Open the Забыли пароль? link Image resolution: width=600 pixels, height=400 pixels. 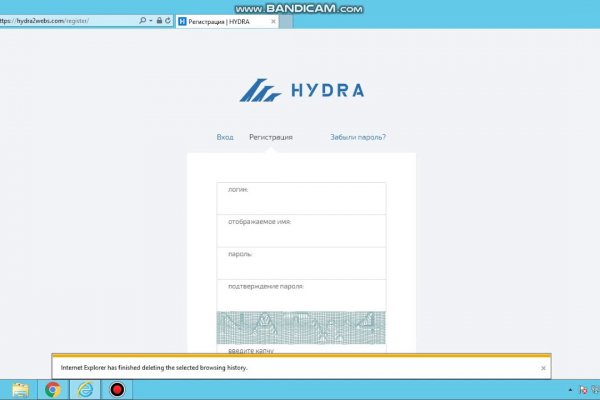click(x=358, y=137)
